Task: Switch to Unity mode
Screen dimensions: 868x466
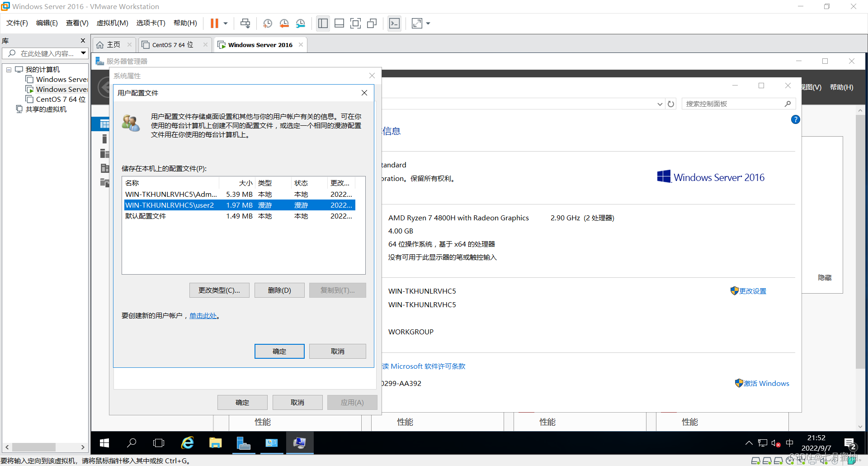Action: pos(372,23)
